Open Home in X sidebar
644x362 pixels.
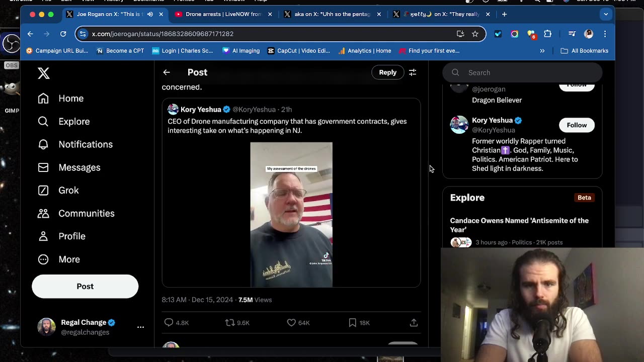pos(60,99)
